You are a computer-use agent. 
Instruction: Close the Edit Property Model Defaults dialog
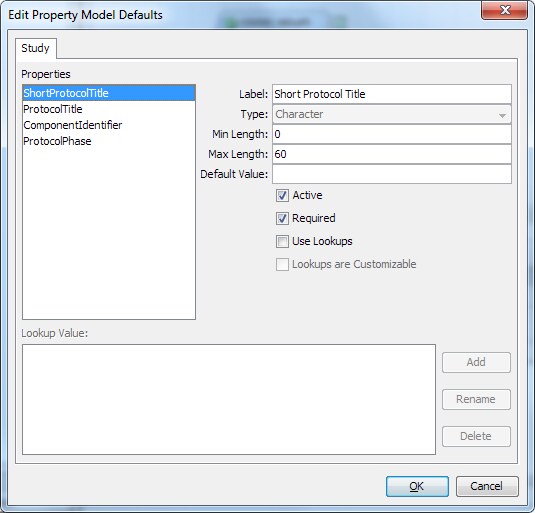[504, 10]
